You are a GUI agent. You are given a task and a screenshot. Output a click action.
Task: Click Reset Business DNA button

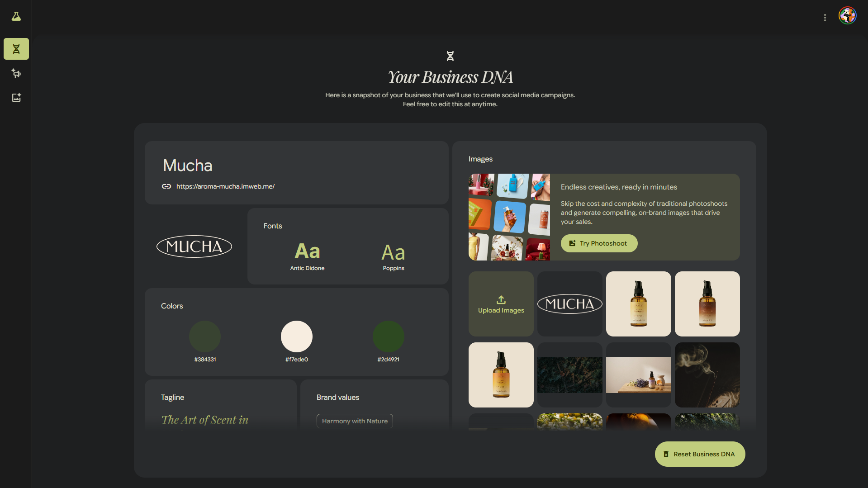(x=700, y=454)
